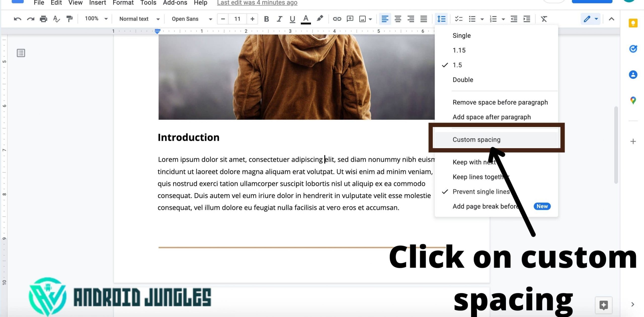The image size is (644, 317).
Task: Open the Zoom 100% dropdown
Action: (x=96, y=19)
